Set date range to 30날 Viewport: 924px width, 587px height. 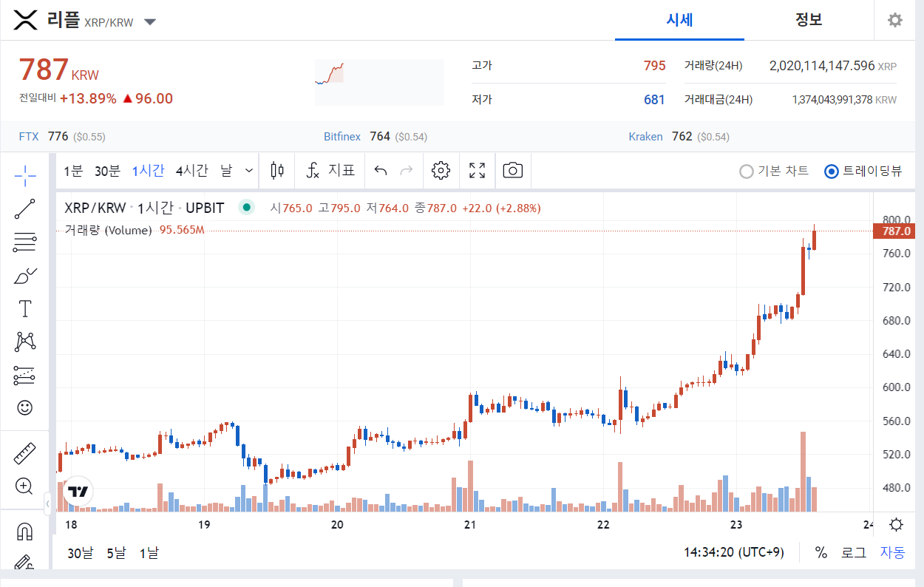pos(81,553)
